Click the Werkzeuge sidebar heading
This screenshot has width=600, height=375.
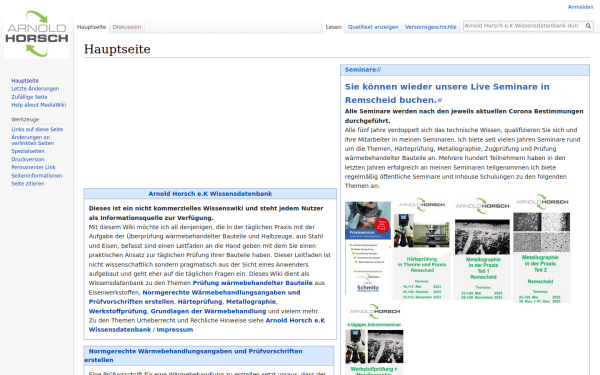coord(25,119)
